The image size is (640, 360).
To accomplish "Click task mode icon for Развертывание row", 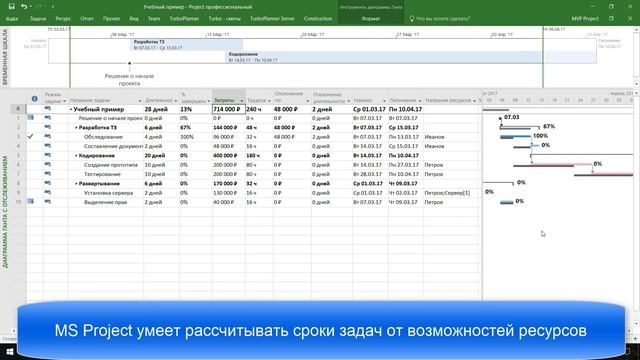I will pyautogui.click(x=48, y=183).
